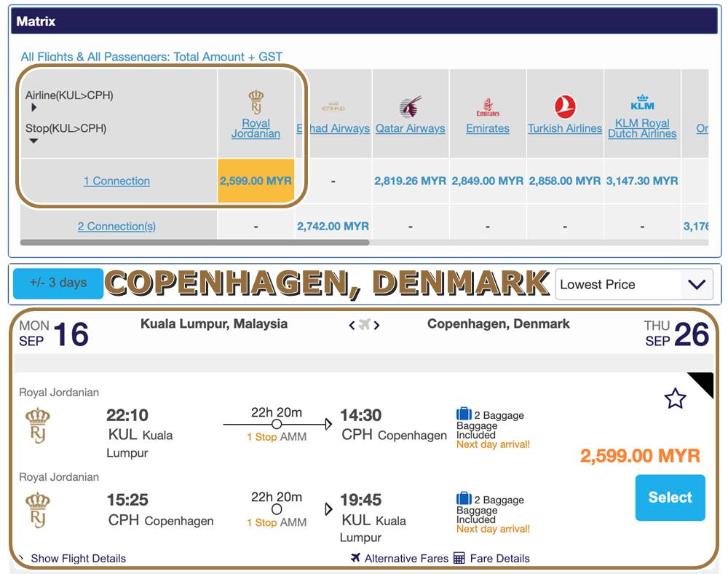Open Qatar Airways airline link
The image size is (728, 574).
411,129
